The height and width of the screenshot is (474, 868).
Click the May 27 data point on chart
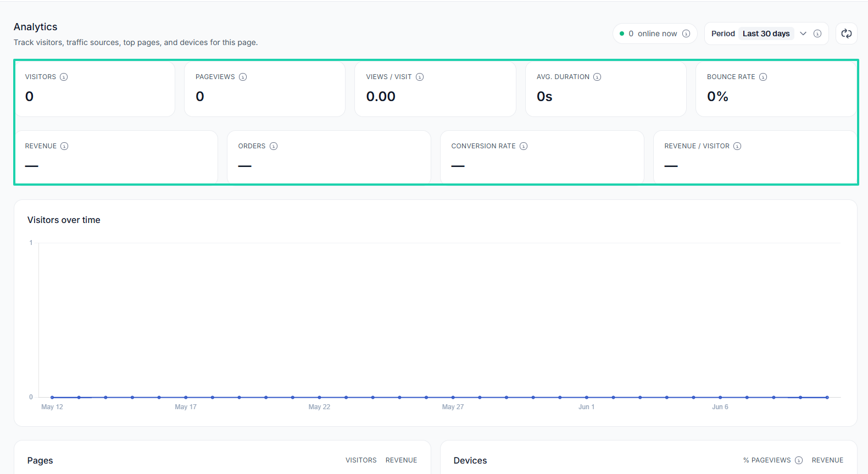(x=453, y=397)
